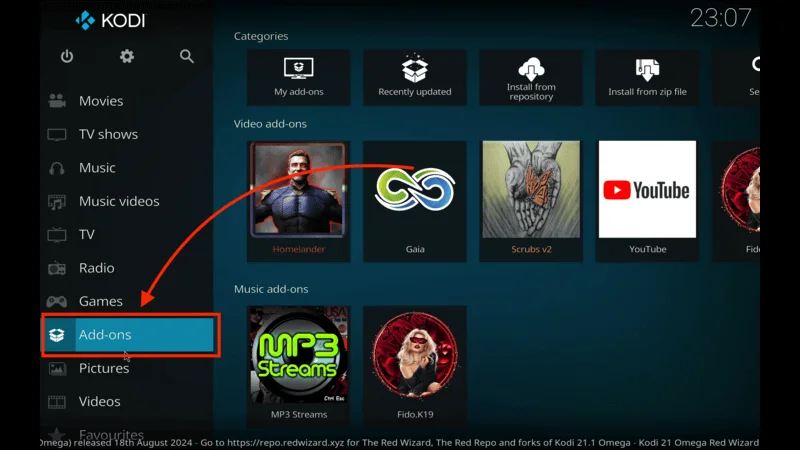Open the power options icon

click(x=67, y=56)
